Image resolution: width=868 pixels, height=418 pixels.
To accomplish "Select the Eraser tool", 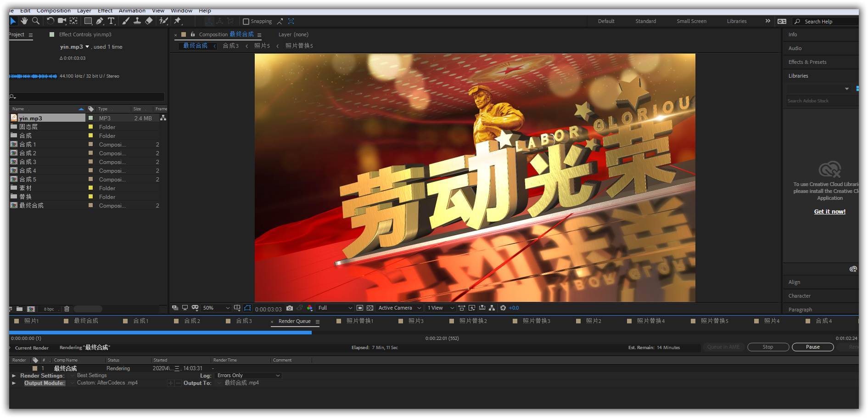I will point(149,21).
